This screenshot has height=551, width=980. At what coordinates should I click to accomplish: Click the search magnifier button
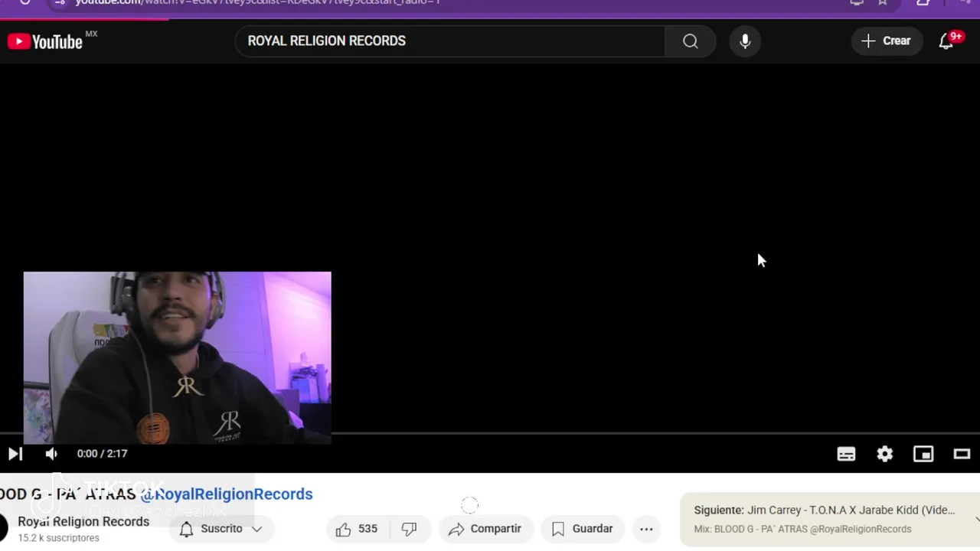(691, 41)
